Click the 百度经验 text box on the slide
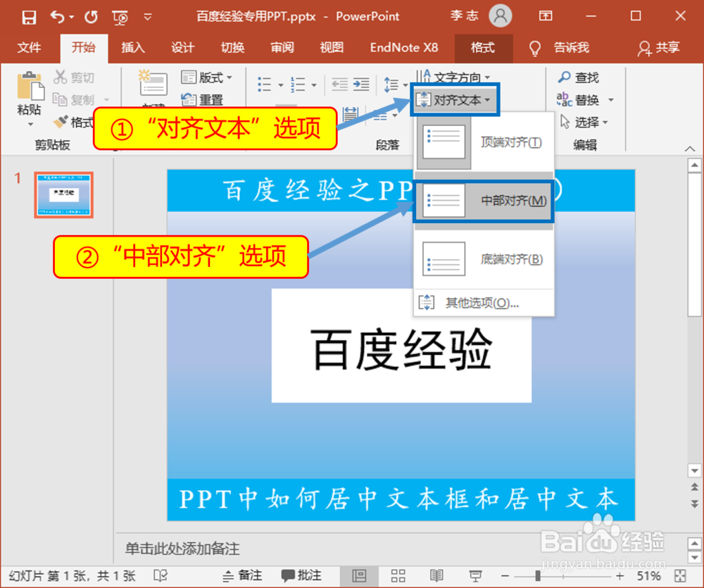The height and width of the screenshot is (588, 704). (401, 346)
